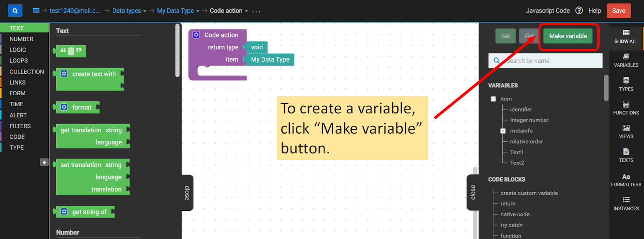Image resolution: width=644 pixels, height=239 pixels.
Task: Collapse the left toolbox arrow button
Action: click(44, 162)
